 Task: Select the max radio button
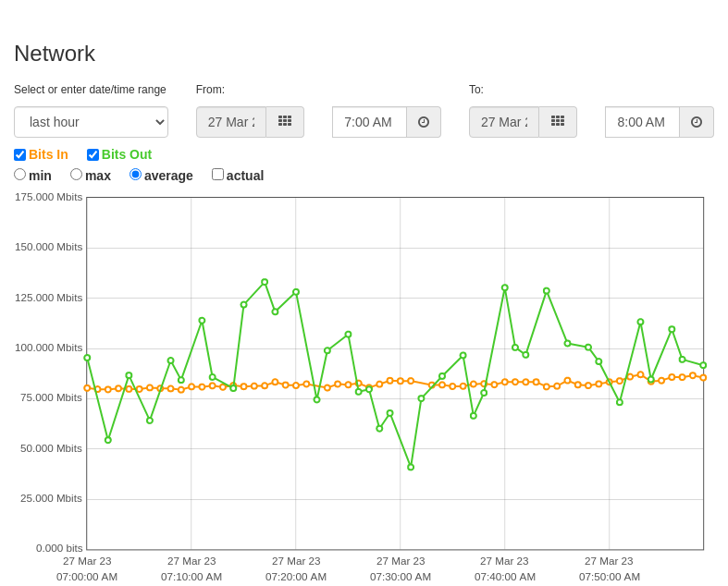click(x=76, y=175)
